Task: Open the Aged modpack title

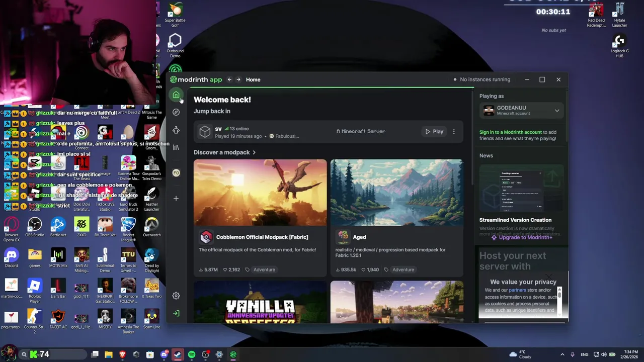Action: click(359, 237)
